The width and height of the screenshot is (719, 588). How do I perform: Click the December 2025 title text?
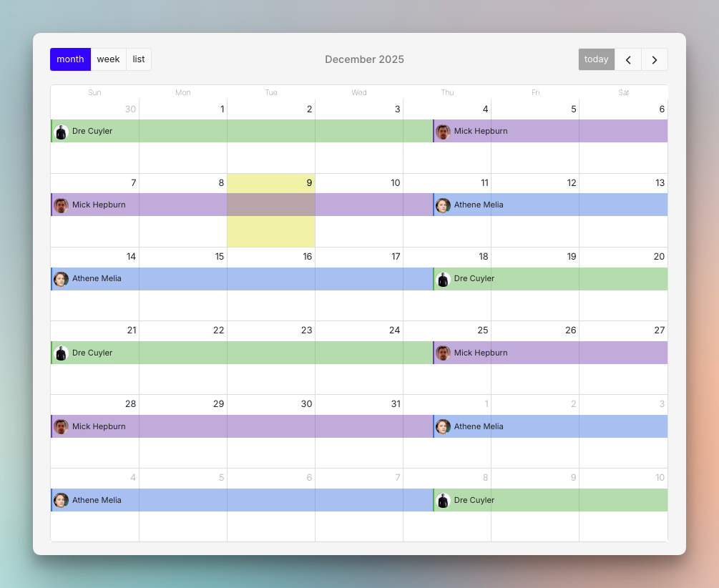[x=364, y=59]
